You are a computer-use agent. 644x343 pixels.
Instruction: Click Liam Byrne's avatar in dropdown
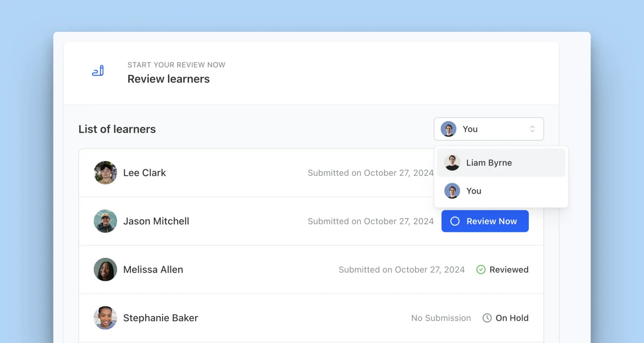[x=452, y=163]
